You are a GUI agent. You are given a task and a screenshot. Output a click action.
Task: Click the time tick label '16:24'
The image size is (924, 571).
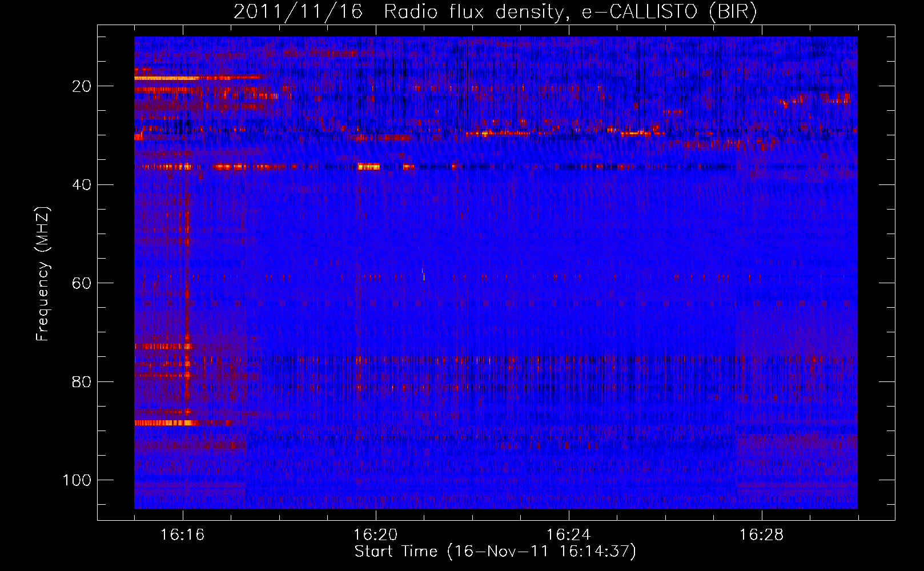click(569, 535)
